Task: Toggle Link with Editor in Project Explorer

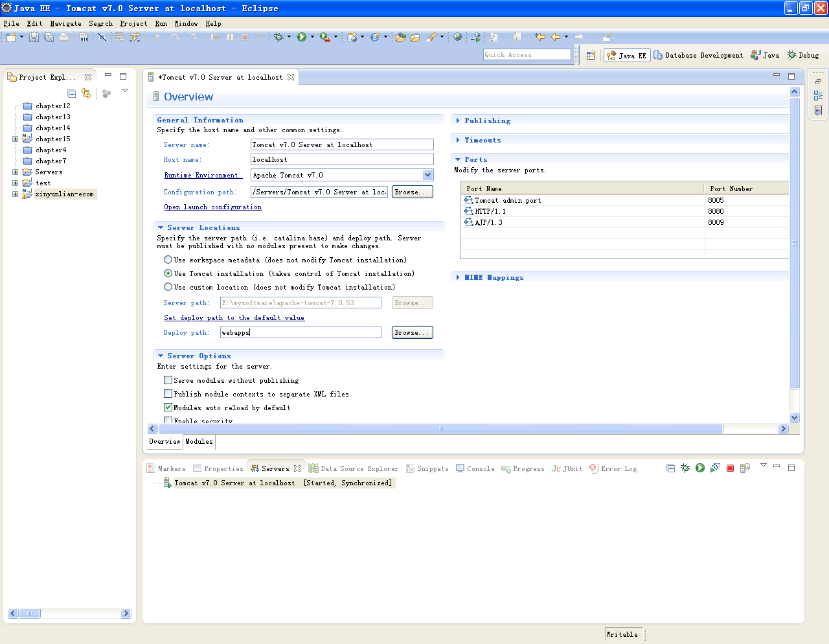Action: pos(86,94)
